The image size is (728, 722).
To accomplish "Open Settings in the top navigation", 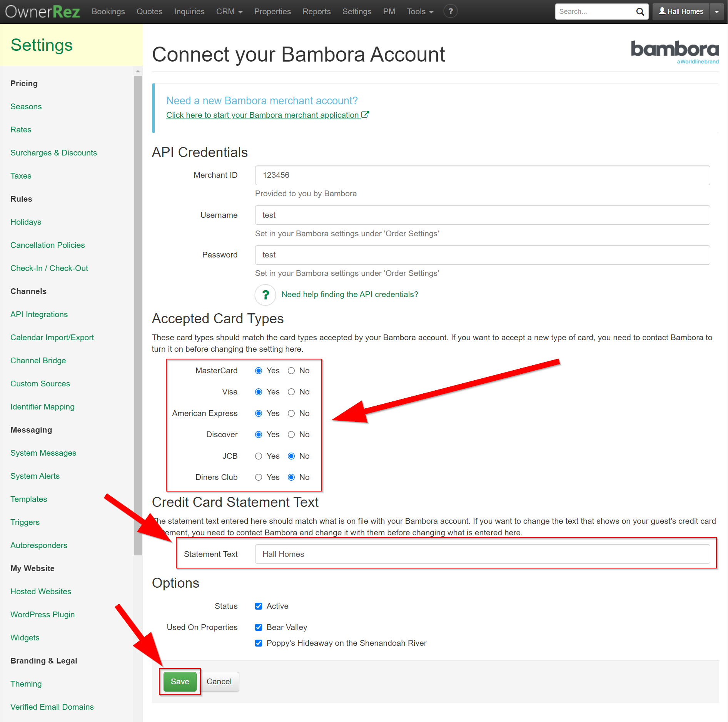I will (357, 12).
